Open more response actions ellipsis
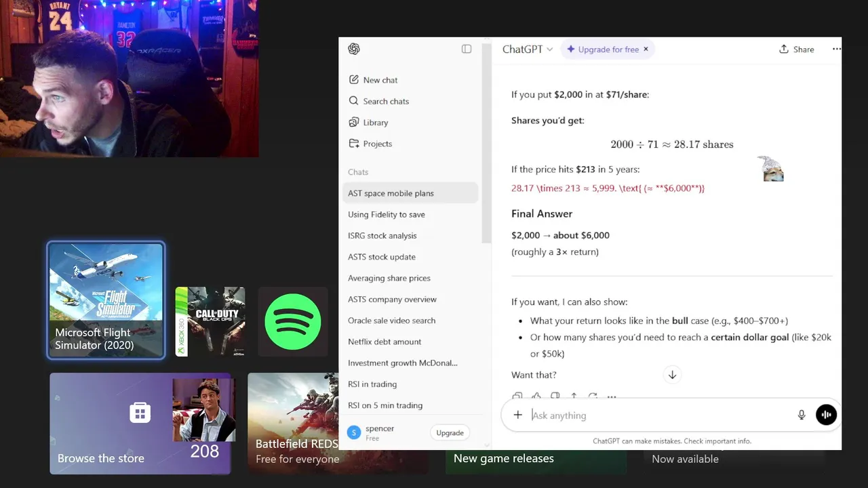Screen dimensions: 868x488 coord(612,396)
